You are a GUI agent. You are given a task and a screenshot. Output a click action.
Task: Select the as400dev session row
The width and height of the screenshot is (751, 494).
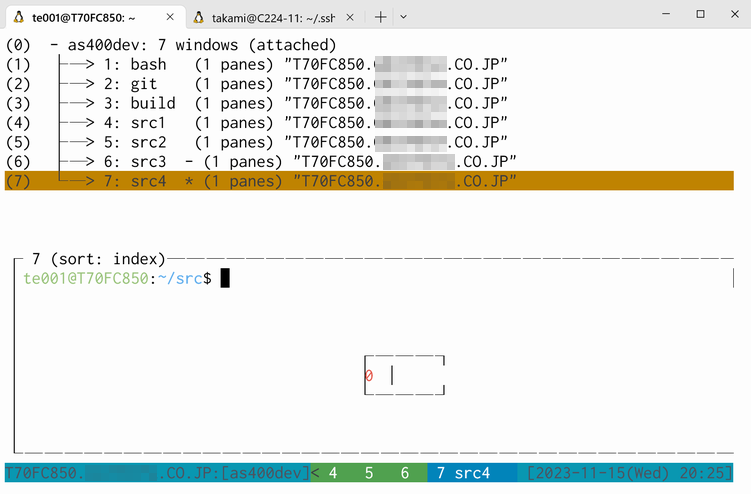369,45
